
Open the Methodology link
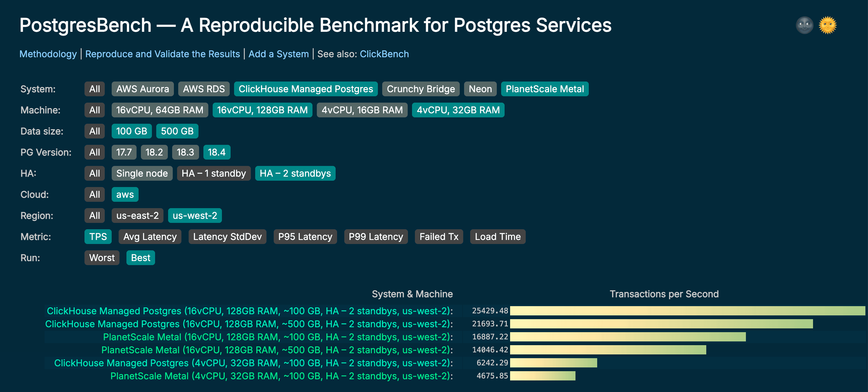click(48, 54)
